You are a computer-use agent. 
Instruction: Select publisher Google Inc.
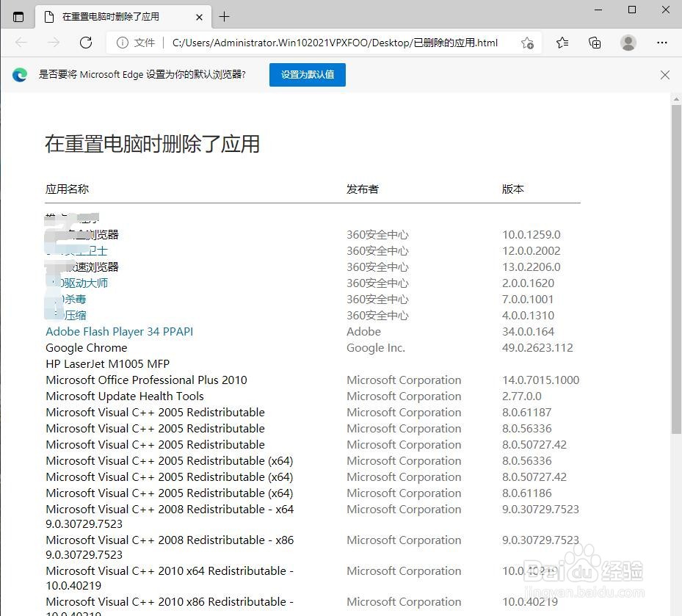[x=376, y=347]
